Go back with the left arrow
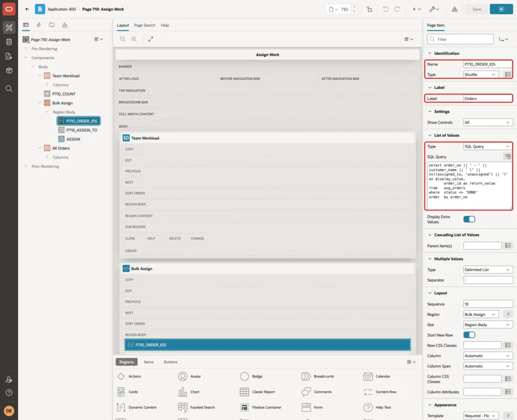 click(x=27, y=9)
